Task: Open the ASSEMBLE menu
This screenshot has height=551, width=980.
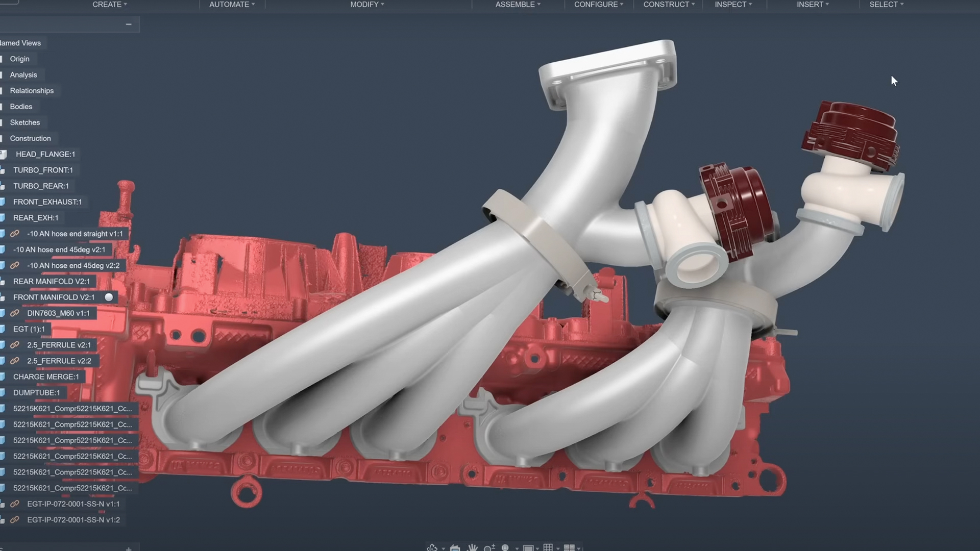Action: pos(518,5)
